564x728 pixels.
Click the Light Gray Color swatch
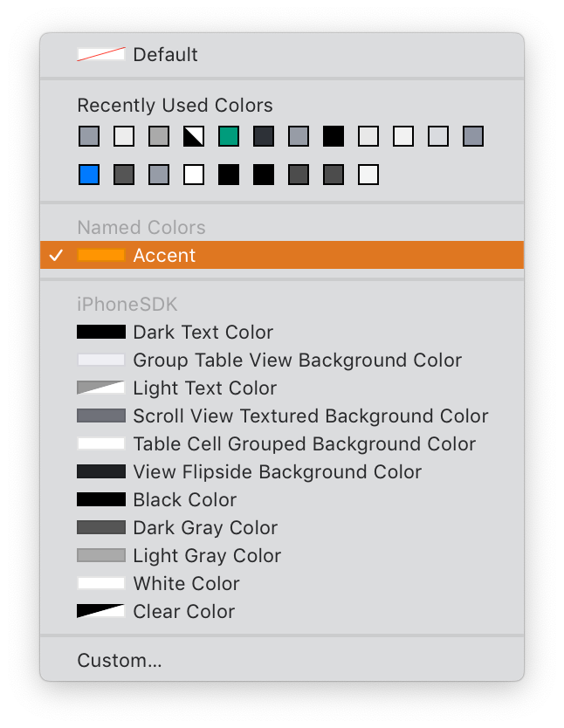click(102, 555)
